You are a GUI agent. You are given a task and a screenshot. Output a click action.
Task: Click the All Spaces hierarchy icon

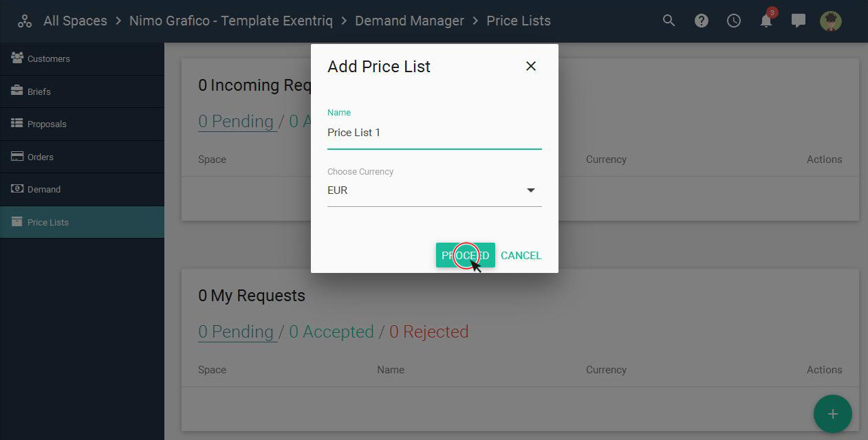tap(25, 21)
